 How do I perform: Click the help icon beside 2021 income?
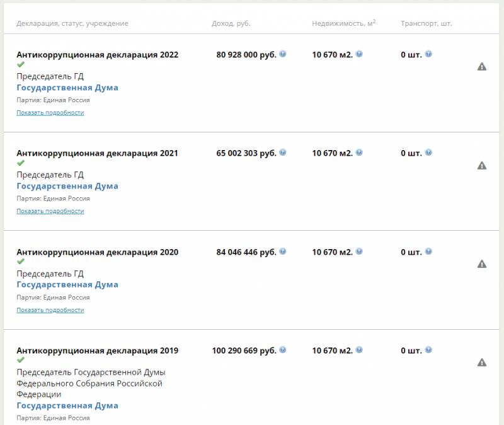[x=283, y=153]
